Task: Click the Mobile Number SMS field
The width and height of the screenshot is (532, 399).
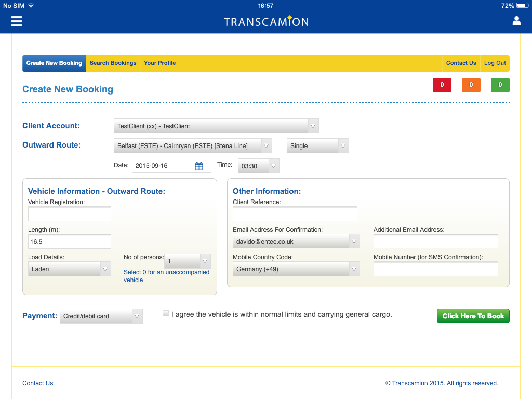Action: click(x=436, y=269)
